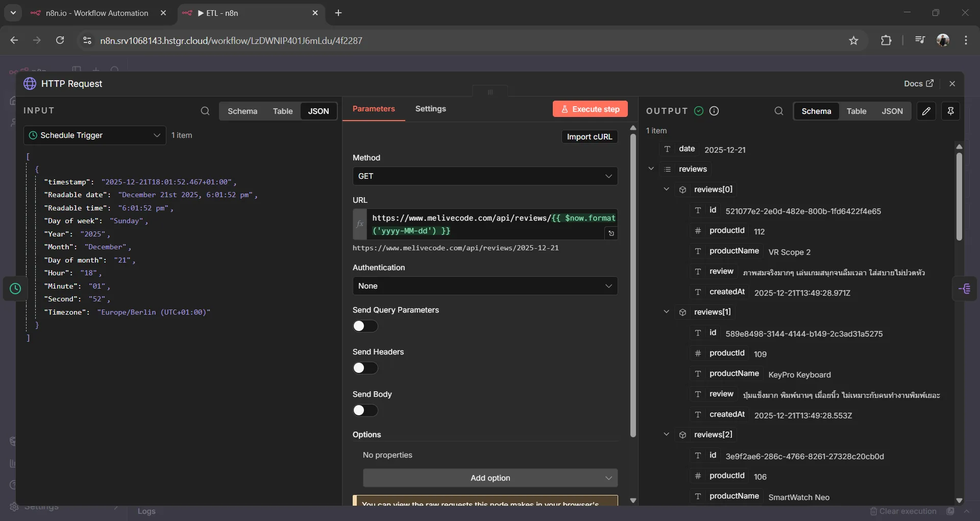Turn on the Send Headers switch

pyautogui.click(x=365, y=368)
